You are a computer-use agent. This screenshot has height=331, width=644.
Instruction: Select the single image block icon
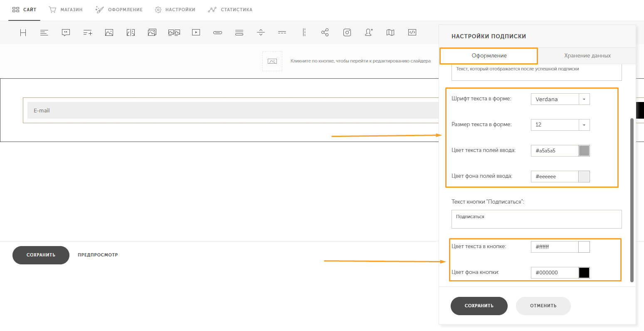(x=109, y=32)
